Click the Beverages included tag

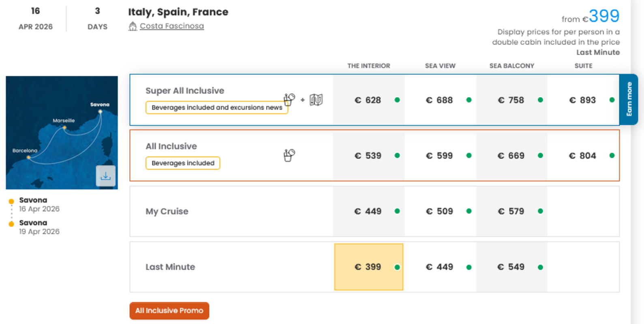[183, 163]
